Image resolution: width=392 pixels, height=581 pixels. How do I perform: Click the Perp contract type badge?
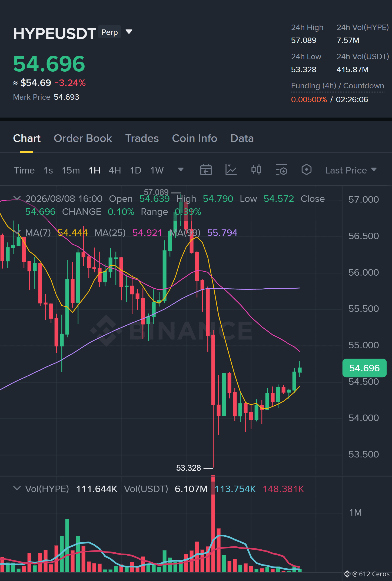(109, 32)
